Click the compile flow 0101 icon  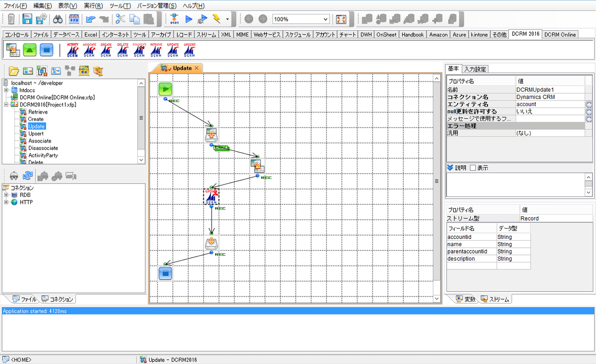pyautogui.click(x=175, y=19)
